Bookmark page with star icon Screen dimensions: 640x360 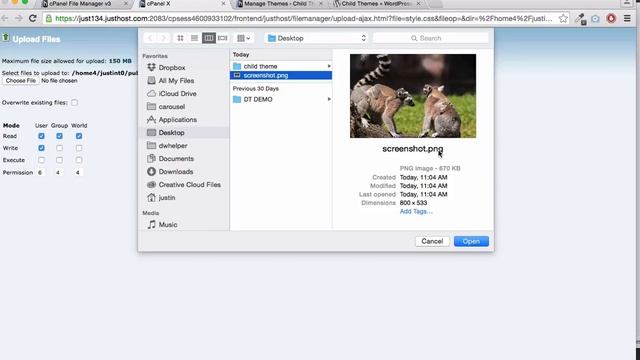click(x=563, y=18)
